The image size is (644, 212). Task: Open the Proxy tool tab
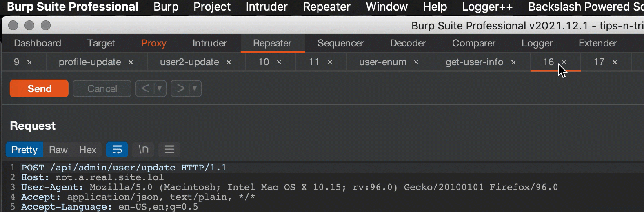tap(154, 43)
